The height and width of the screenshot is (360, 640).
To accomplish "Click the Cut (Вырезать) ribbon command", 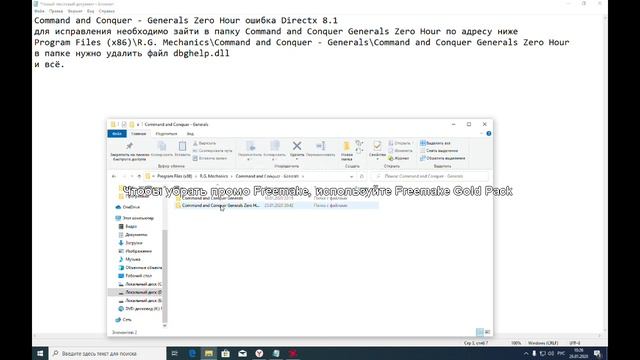I will (x=204, y=143).
